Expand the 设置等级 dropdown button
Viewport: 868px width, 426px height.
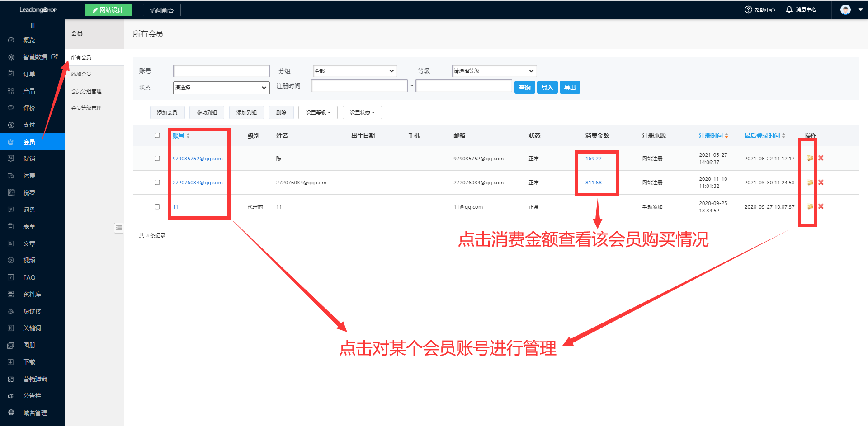[x=318, y=112]
